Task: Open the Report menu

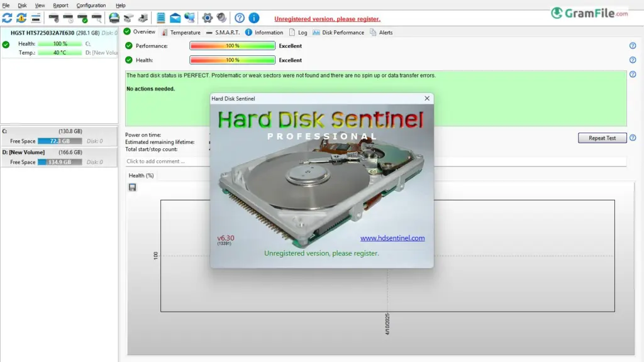Action: tap(60, 5)
